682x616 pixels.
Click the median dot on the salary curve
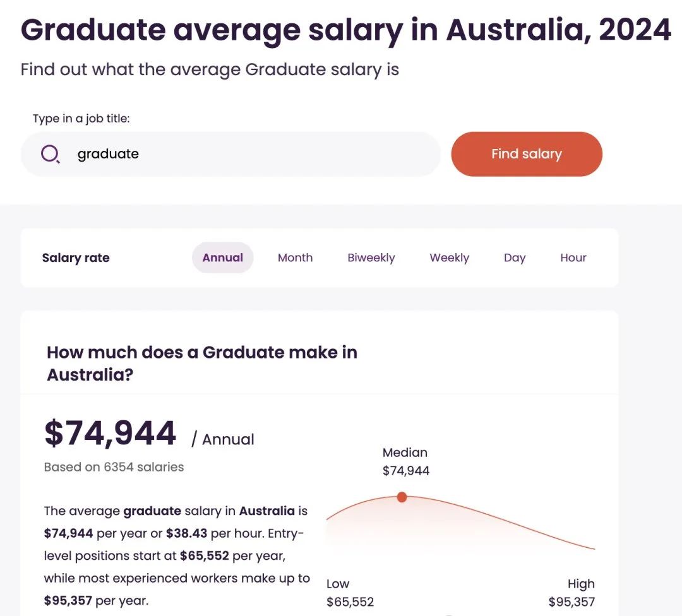(x=402, y=497)
